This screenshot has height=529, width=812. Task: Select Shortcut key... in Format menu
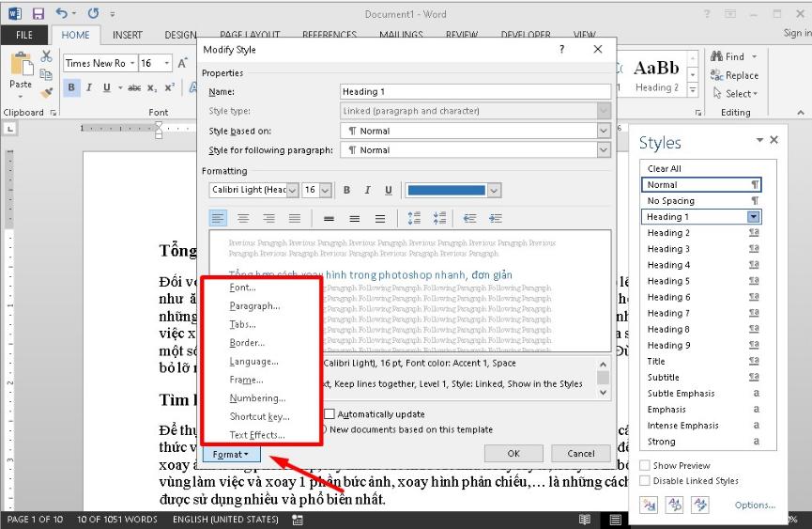(x=259, y=416)
